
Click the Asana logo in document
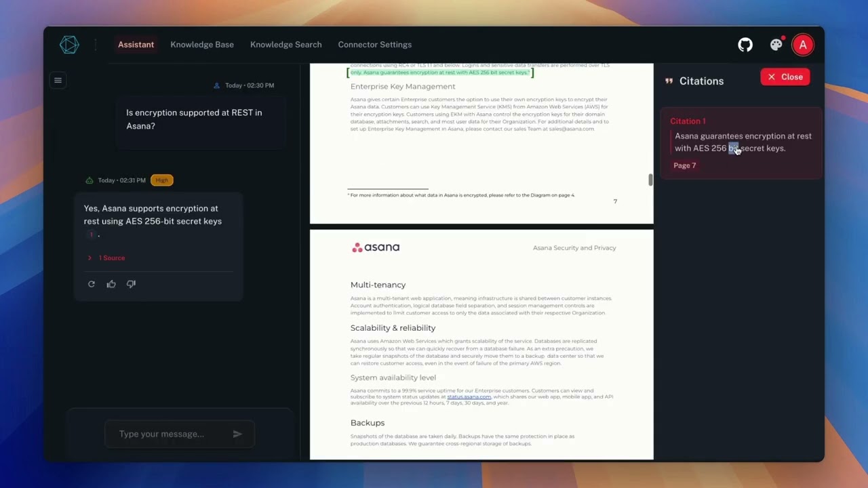click(x=376, y=247)
